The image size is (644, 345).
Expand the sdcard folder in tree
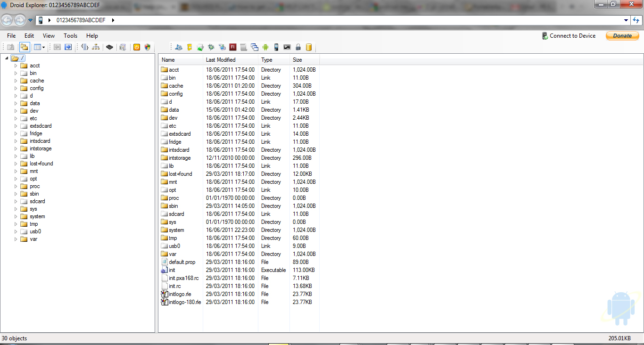click(16, 201)
